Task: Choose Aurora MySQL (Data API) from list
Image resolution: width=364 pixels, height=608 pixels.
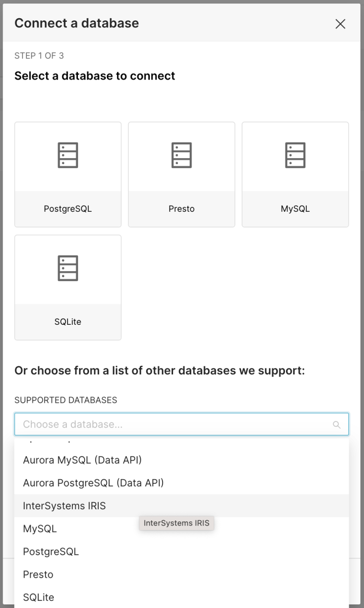Action: click(x=82, y=460)
